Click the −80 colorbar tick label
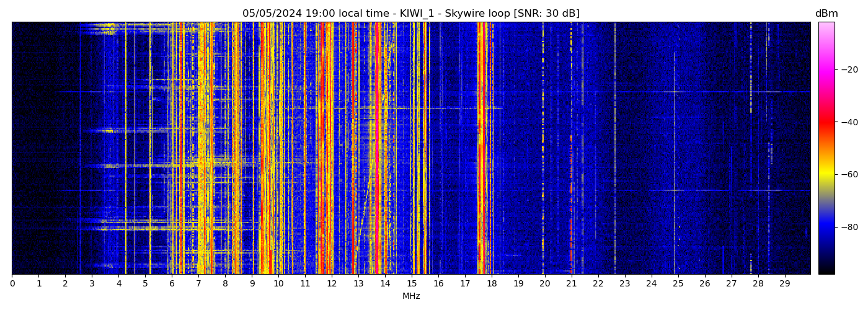Viewport: 868px width, 310px height. (x=847, y=227)
